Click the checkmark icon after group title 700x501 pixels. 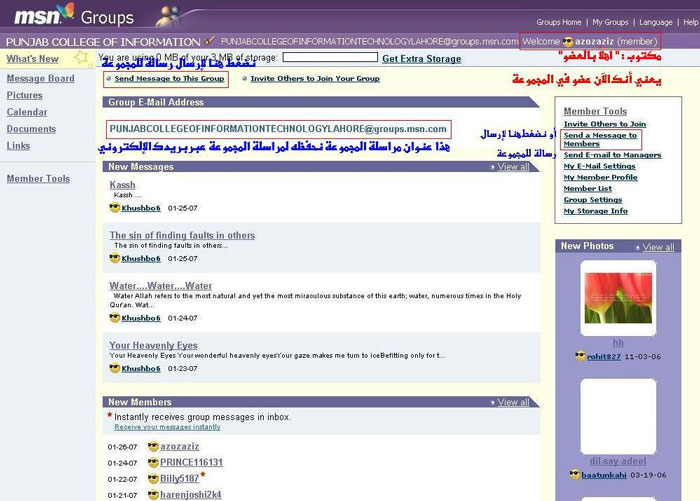[x=209, y=41]
